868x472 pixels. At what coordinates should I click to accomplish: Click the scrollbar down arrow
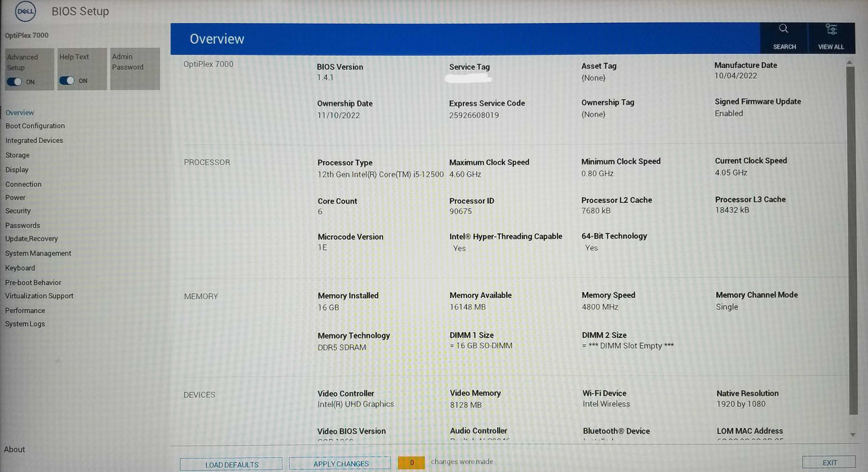[852, 435]
